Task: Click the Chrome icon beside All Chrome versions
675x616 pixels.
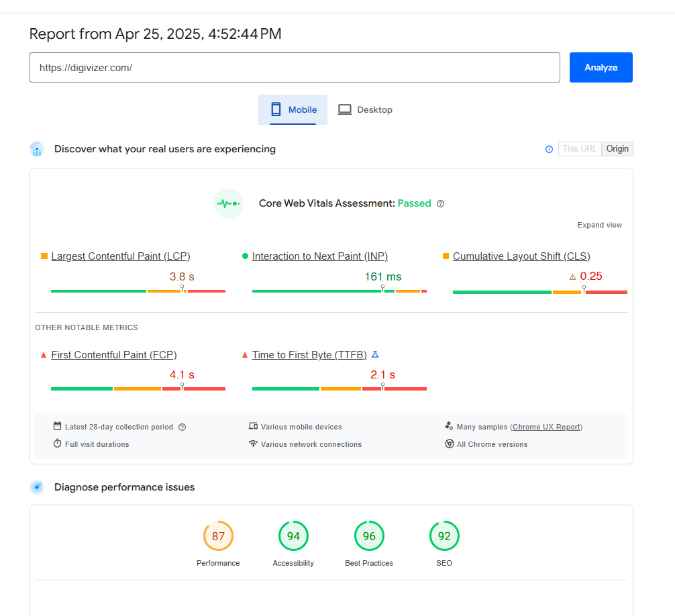Action: pyautogui.click(x=450, y=444)
